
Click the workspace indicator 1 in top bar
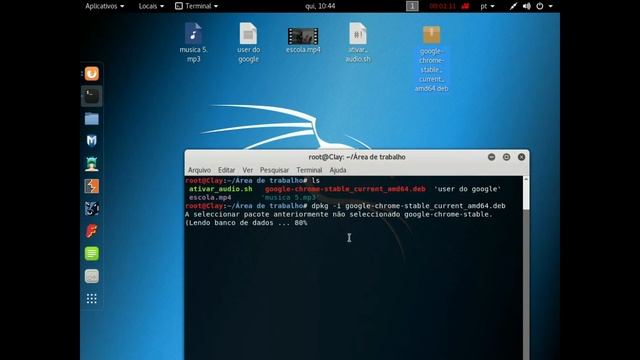[412, 6]
